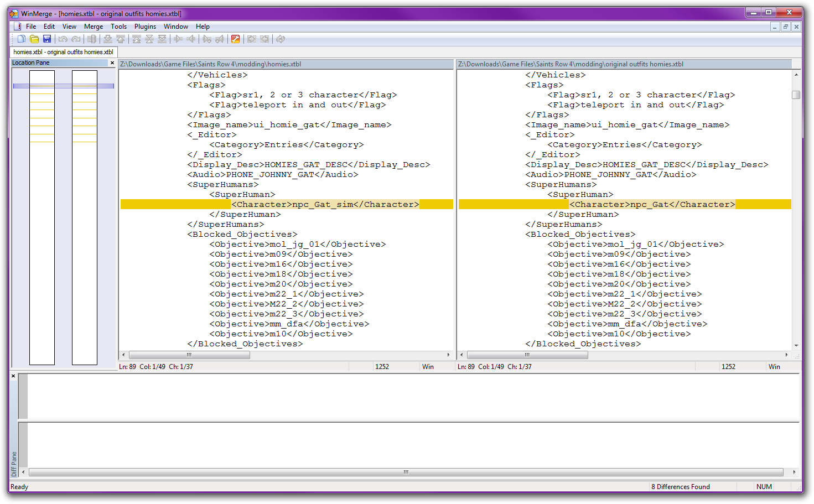Click left pane 'Ln: 89 Col: 1/49' status

(142, 367)
